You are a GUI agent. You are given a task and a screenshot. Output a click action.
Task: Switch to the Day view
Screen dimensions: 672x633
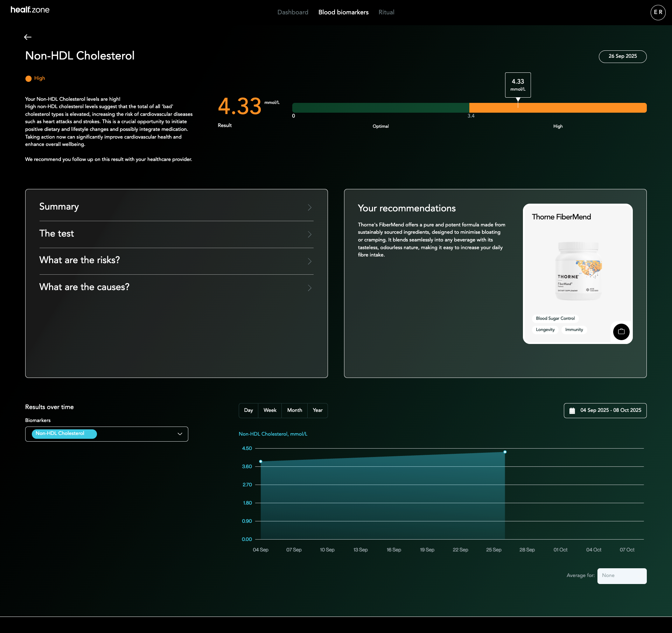(248, 410)
